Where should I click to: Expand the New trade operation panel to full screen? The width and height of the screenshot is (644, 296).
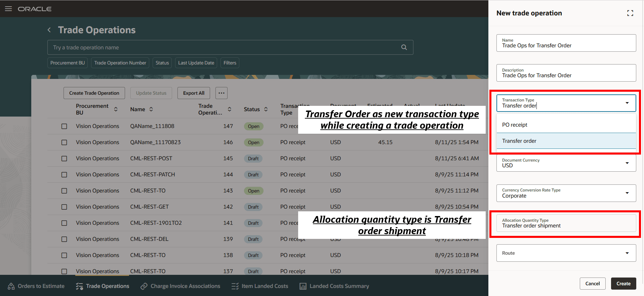tap(630, 13)
